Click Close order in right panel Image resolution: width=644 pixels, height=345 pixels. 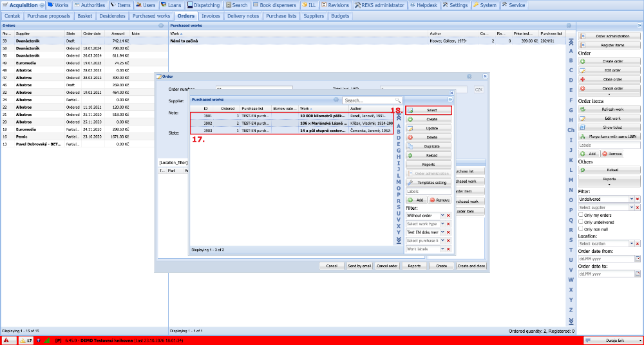[609, 79]
